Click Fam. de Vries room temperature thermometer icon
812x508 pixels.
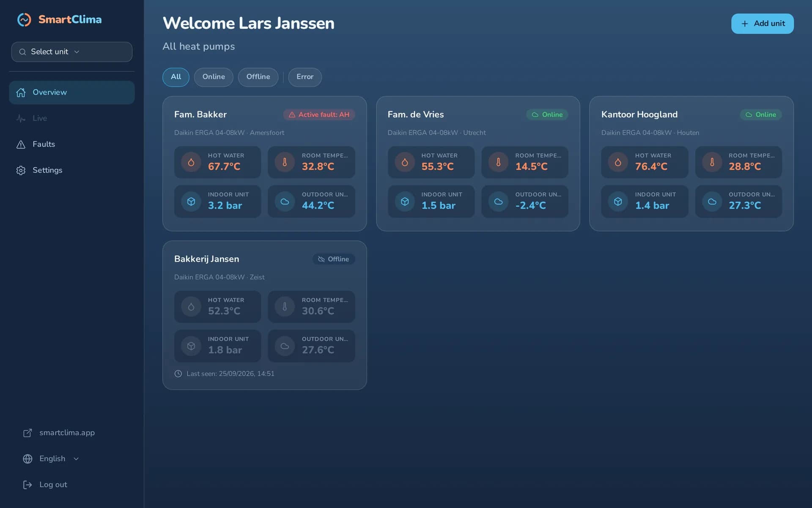click(x=499, y=162)
